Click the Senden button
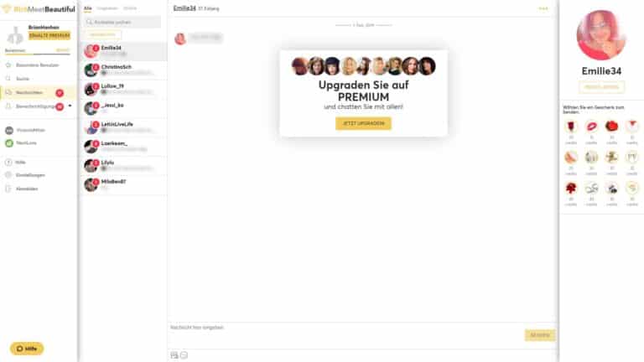644x362 pixels. pos(540,335)
